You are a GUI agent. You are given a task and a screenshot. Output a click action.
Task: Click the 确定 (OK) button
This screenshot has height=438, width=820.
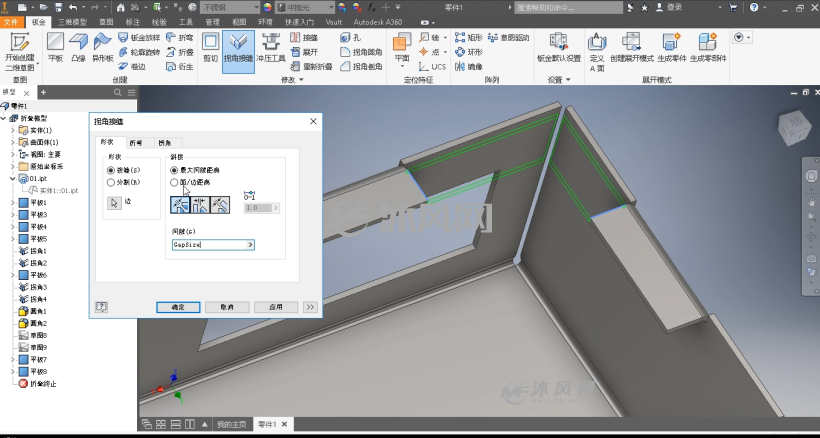point(178,307)
